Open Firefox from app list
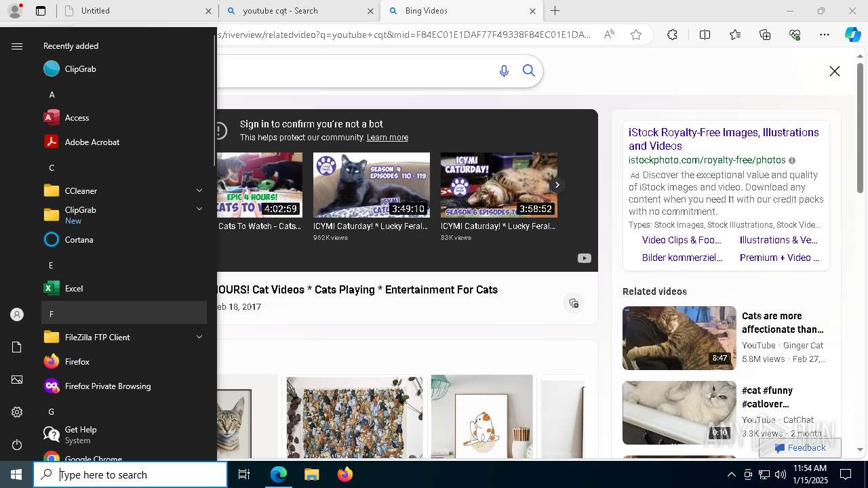 click(x=124, y=361)
